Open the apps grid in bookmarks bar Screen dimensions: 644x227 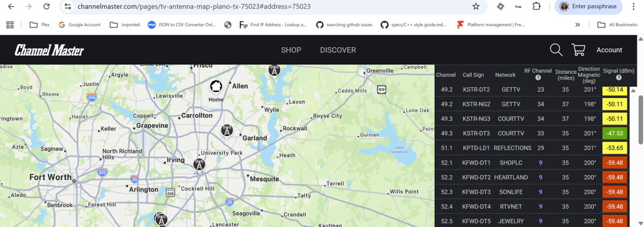pyautogui.click(x=10, y=25)
